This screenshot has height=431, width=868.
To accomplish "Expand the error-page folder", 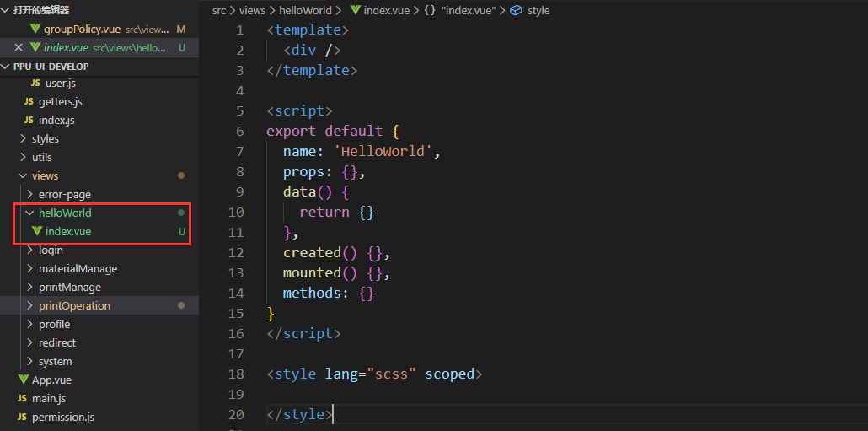I will click(x=29, y=195).
